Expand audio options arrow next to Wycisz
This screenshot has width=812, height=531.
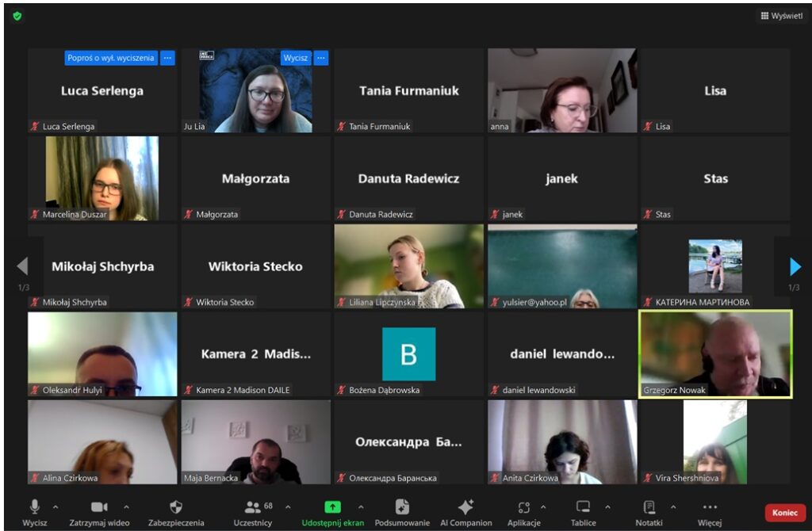pos(56,507)
